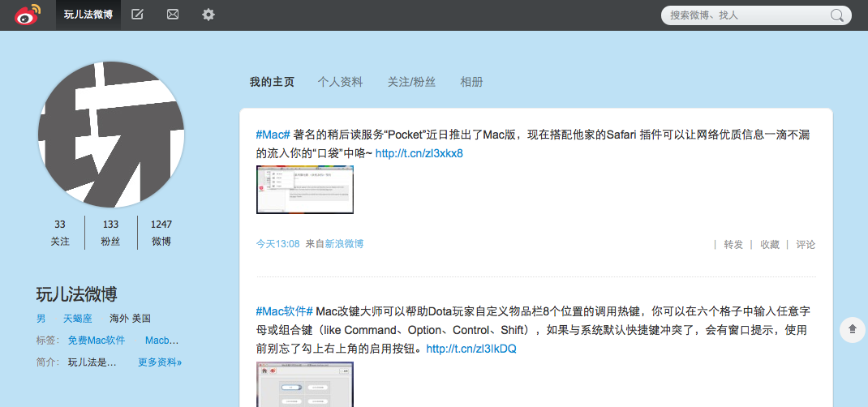Open the http://t.cn/zl3IkDQ link

click(x=471, y=349)
